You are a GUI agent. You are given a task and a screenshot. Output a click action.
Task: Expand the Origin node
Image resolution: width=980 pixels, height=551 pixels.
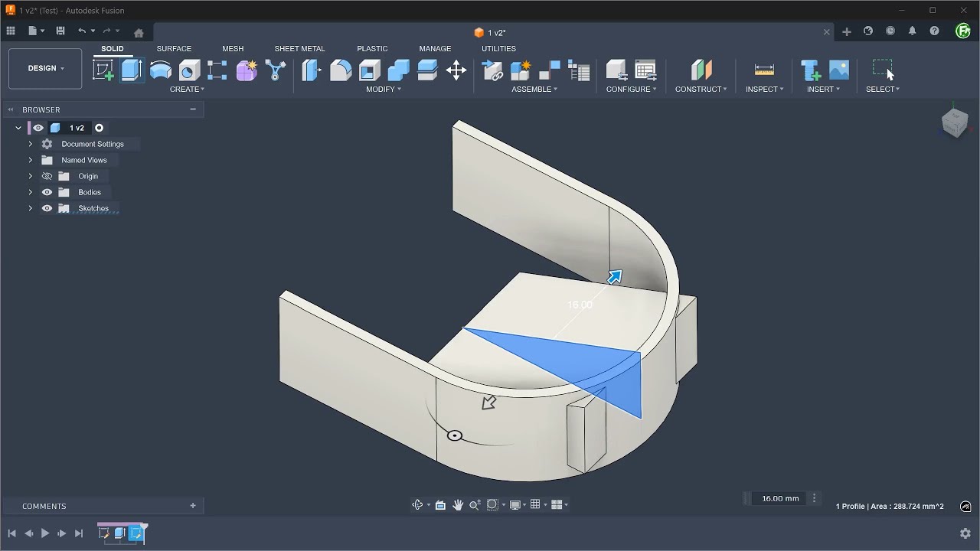(x=31, y=176)
